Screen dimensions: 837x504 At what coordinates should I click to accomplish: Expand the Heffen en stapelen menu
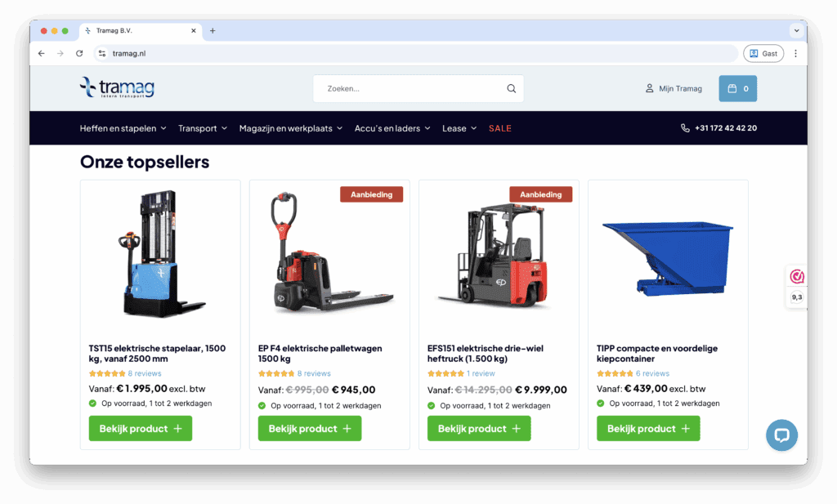click(x=123, y=128)
